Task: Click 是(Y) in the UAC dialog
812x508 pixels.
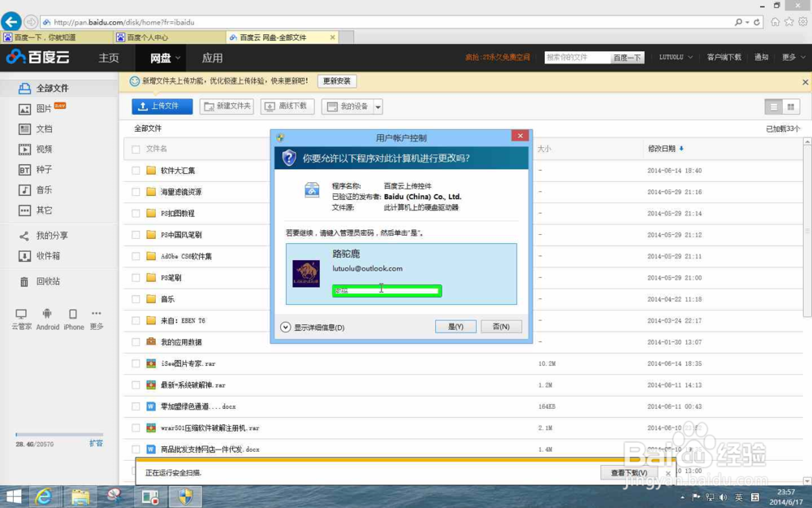Action: pyautogui.click(x=456, y=327)
